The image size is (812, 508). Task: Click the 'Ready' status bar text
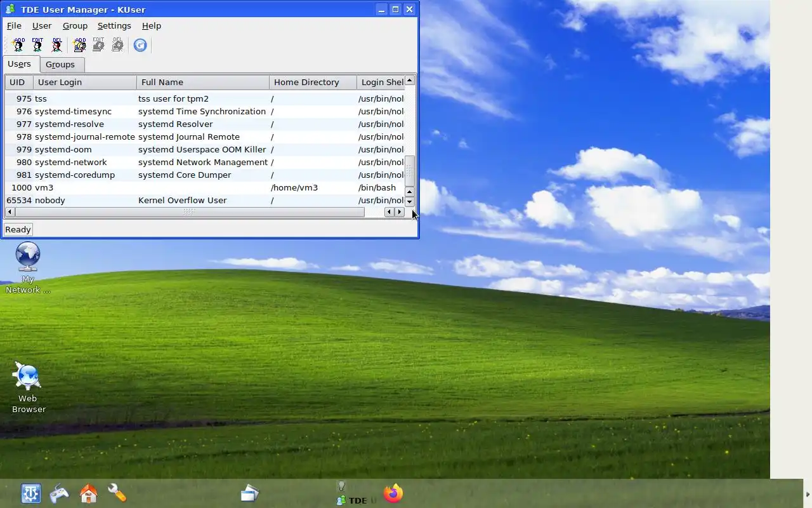pyautogui.click(x=18, y=230)
